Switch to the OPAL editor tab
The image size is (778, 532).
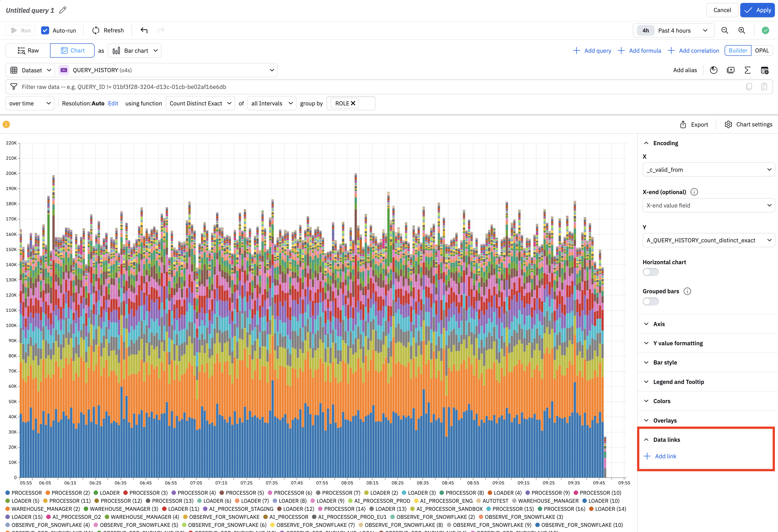click(762, 50)
